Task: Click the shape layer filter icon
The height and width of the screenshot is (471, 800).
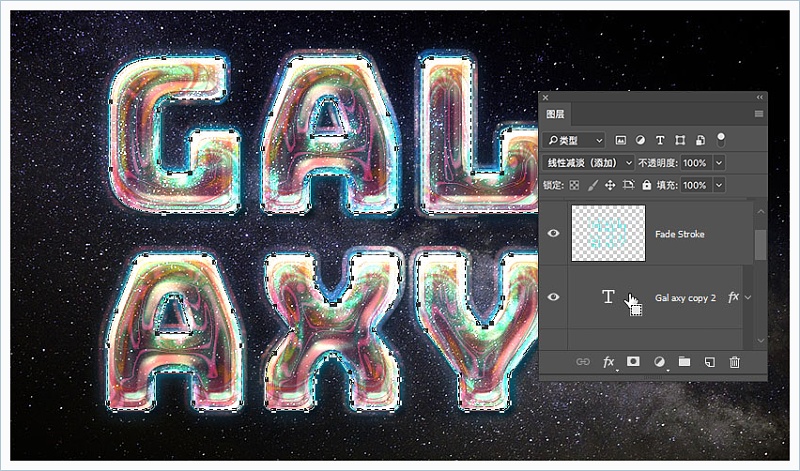Action: click(x=680, y=140)
